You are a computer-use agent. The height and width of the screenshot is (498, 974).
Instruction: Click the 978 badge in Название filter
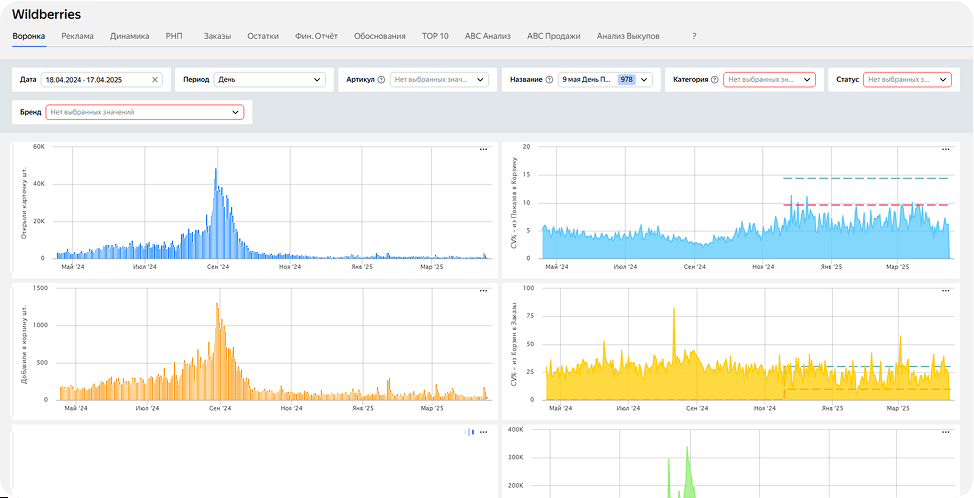tap(626, 79)
